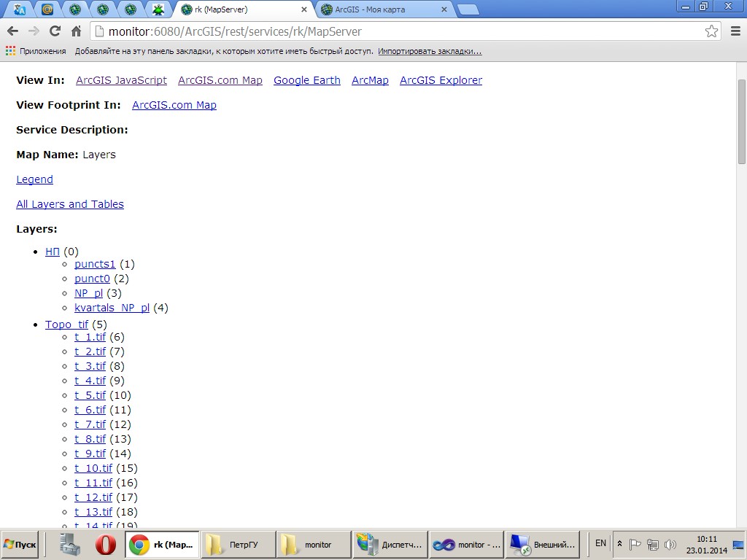Click the vertical page scrollbar thumb
The width and height of the screenshot is (747, 560).
(x=742, y=122)
